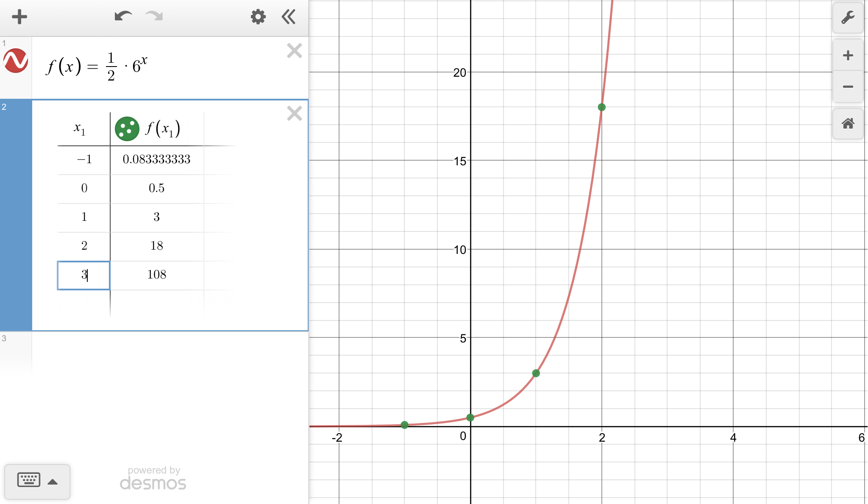Collapse the expression list panel

289,17
